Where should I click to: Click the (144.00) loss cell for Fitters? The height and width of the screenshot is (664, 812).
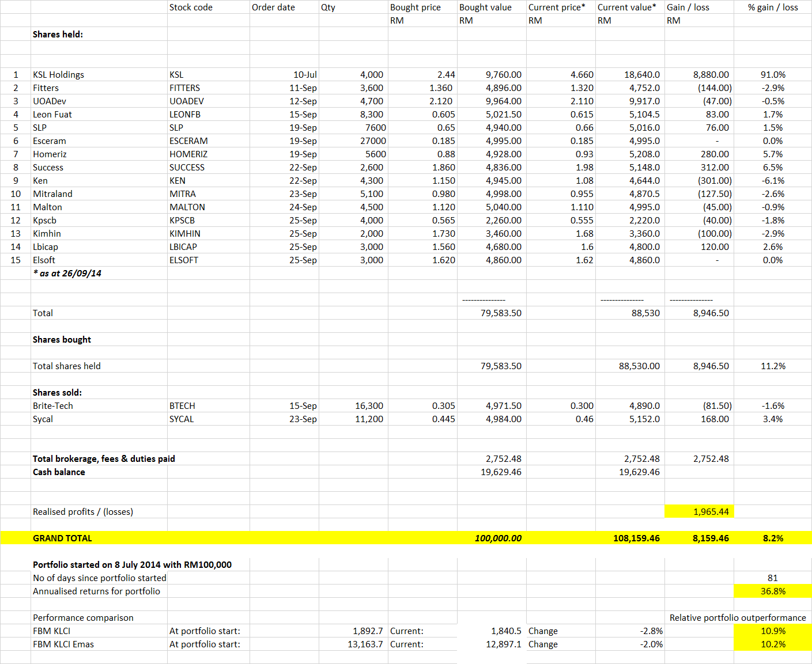click(699, 88)
